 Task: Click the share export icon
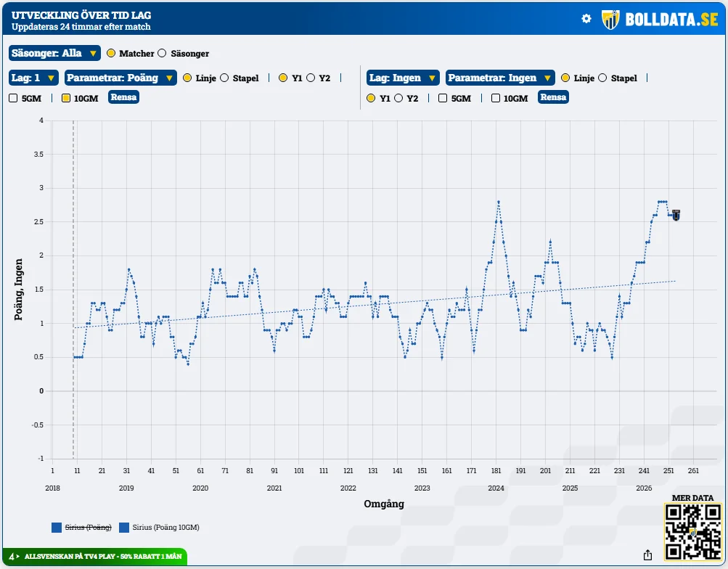[647, 554]
